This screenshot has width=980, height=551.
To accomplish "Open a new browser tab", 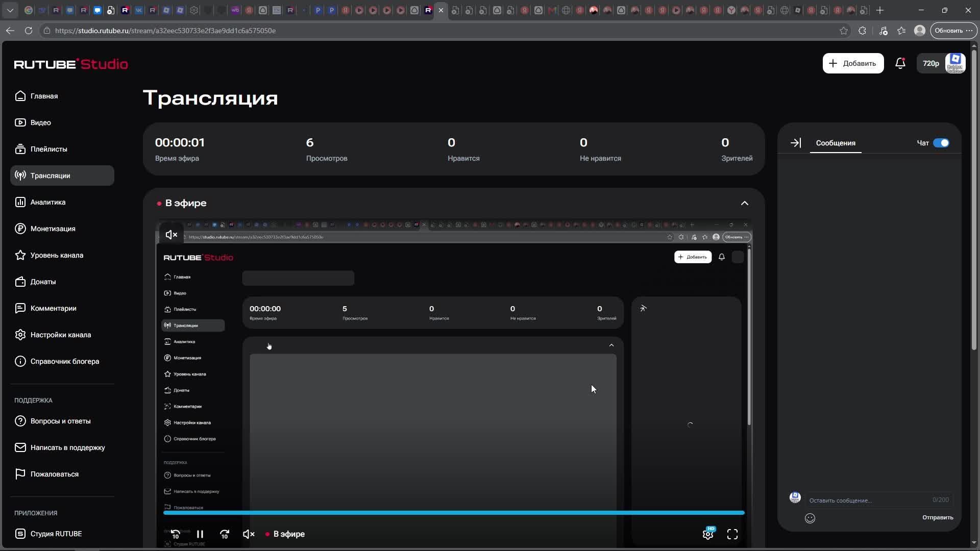I will (x=880, y=10).
